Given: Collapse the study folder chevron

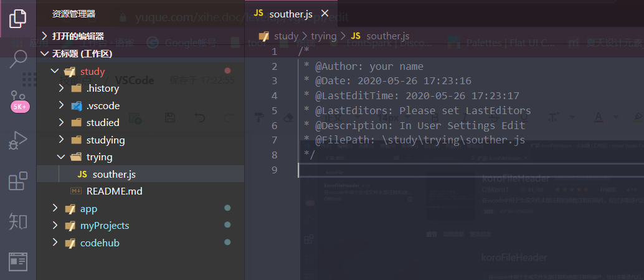Looking at the screenshot, I should click(x=55, y=71).
